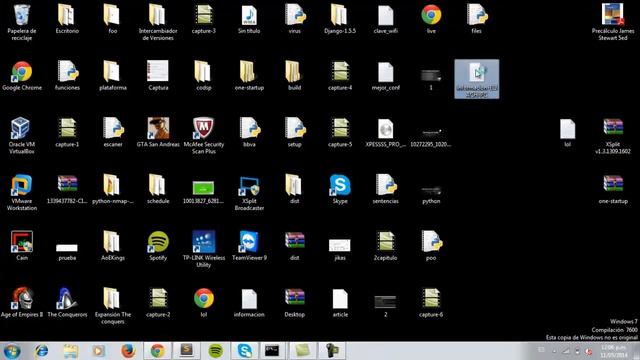
Task: Select the article file
Action: point(340,299)
